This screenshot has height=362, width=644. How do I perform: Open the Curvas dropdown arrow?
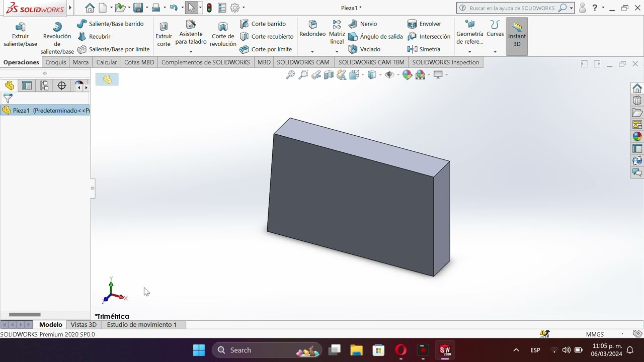495,52
